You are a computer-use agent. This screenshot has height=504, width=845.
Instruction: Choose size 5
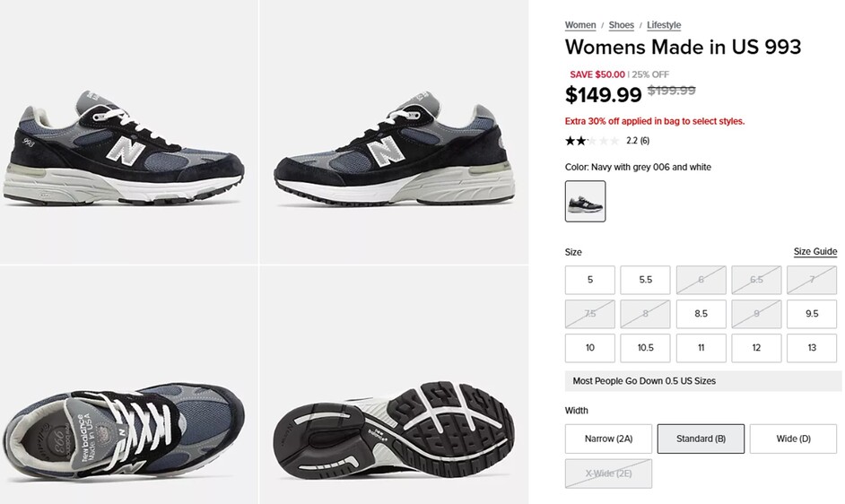pos(589,280)
